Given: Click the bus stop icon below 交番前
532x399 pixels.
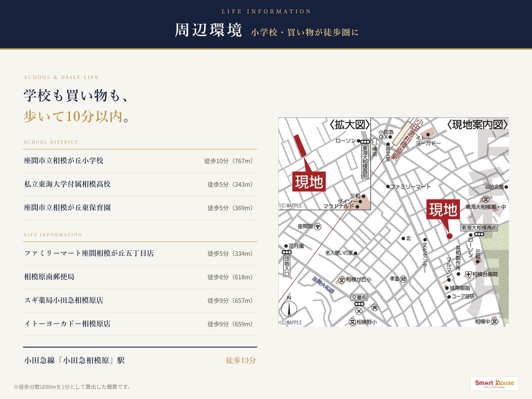Looking at the screenshot, I should [359, 304].
